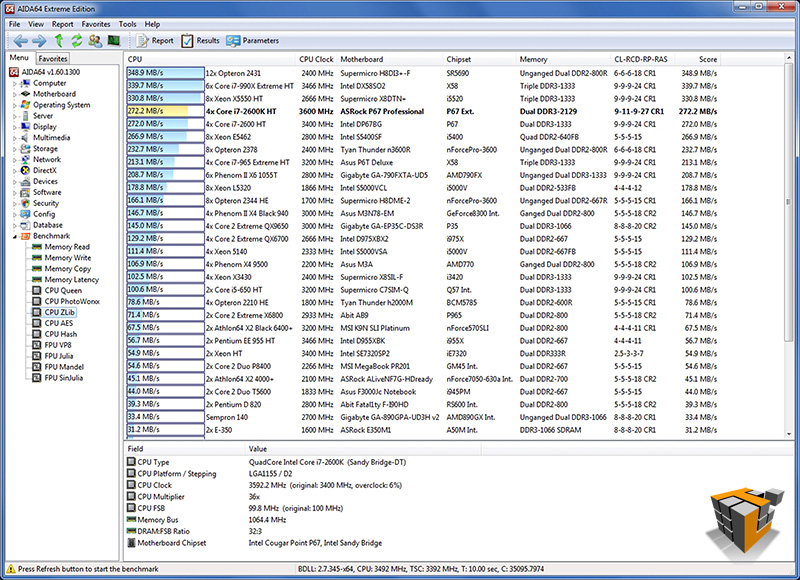Click the FPU SinJulia benchmark icon

(x=37, y=378)
